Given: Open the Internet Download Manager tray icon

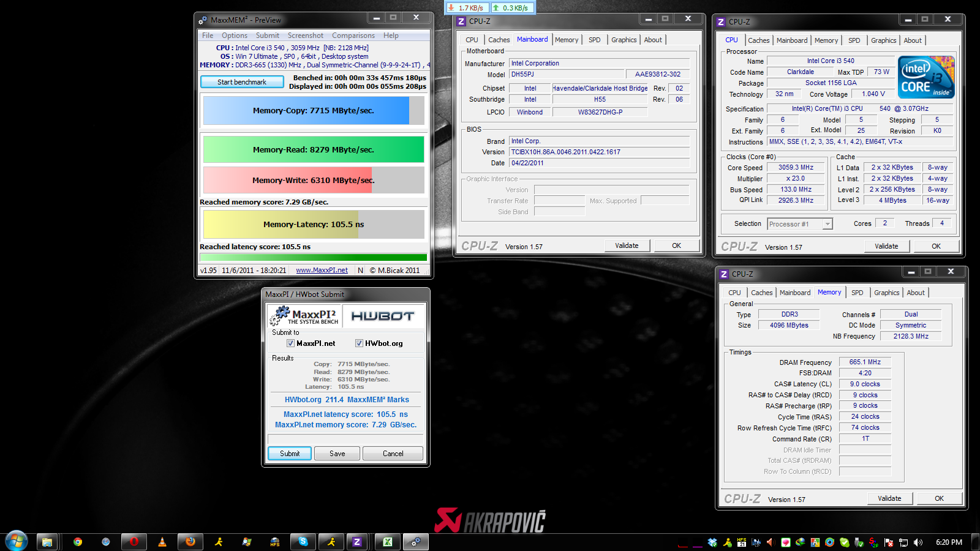Looking at the screenshot, I should (800, 542).
